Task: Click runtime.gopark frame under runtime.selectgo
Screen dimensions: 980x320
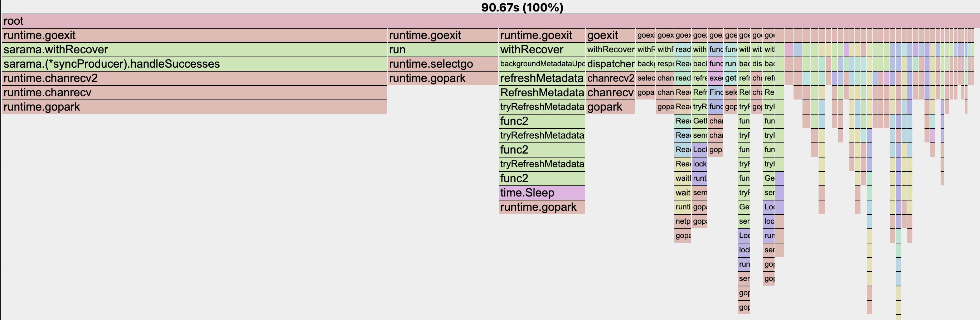Action: pos(442,78)
